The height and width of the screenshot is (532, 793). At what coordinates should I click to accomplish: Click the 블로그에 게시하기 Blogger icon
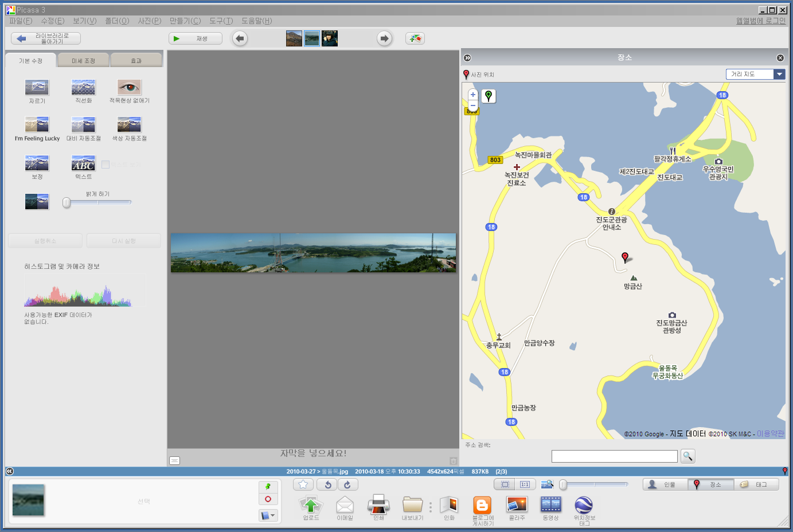coord(482,505)
